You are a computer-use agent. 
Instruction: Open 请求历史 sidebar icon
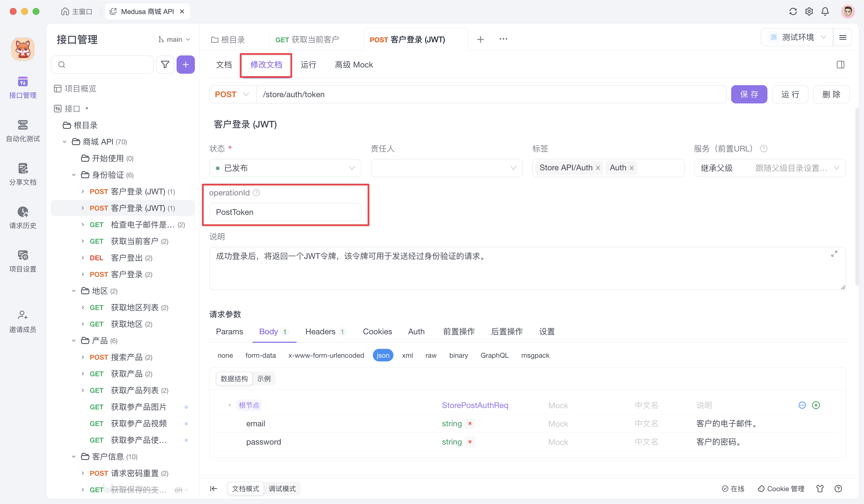click(23, 217)
